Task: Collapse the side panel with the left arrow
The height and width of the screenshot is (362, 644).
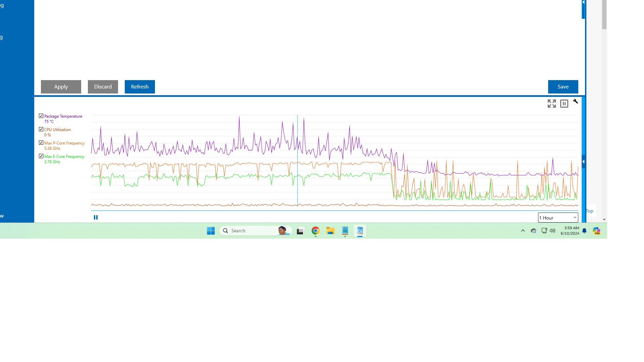Action: click(583, 162)
